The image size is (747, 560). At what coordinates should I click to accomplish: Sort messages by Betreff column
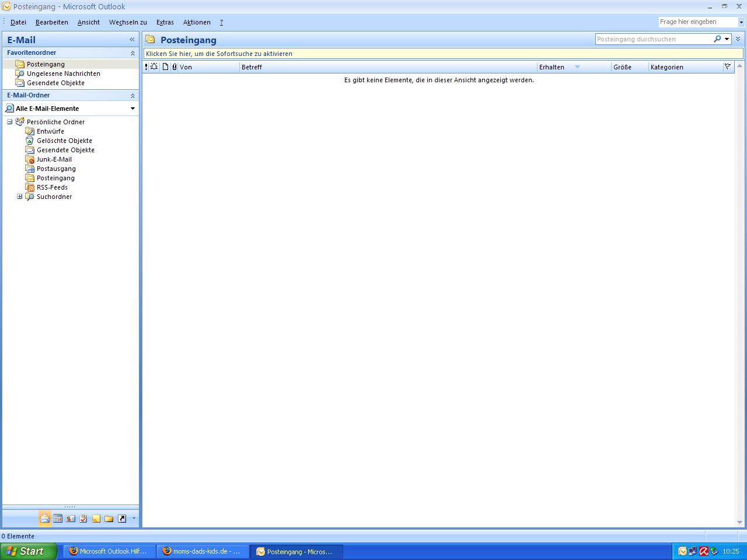[x=388, y=67]
